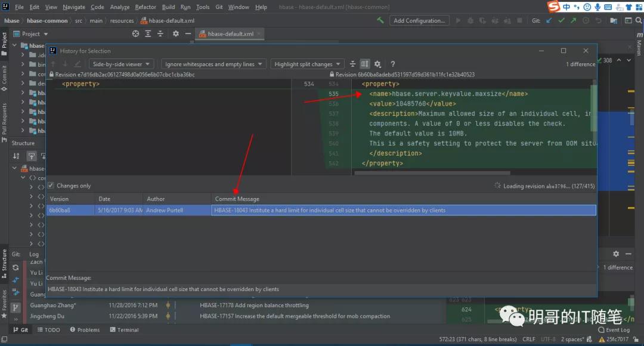Switch to the Terminal tool window tab

coord(124,329)
